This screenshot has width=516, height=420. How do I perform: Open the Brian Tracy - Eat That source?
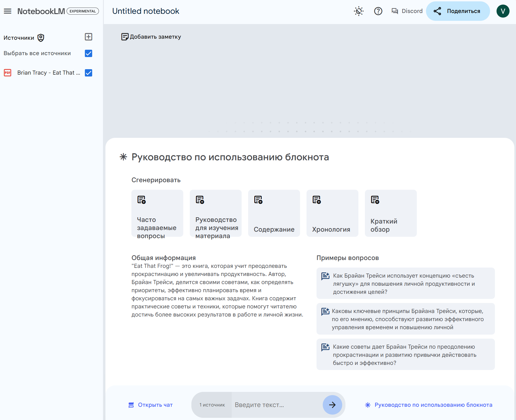(x=49, y=73)
